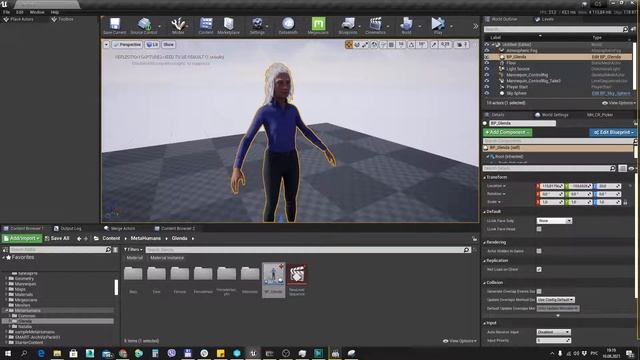Toggle grid snapping icon in viewport toolbar
640x360 pixels.
(391, 44)
